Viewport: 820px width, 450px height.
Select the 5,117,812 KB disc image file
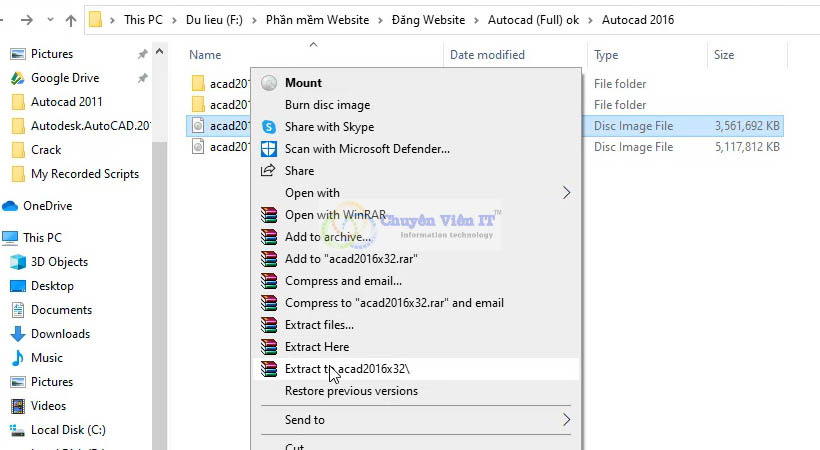[x=485, y=147]
